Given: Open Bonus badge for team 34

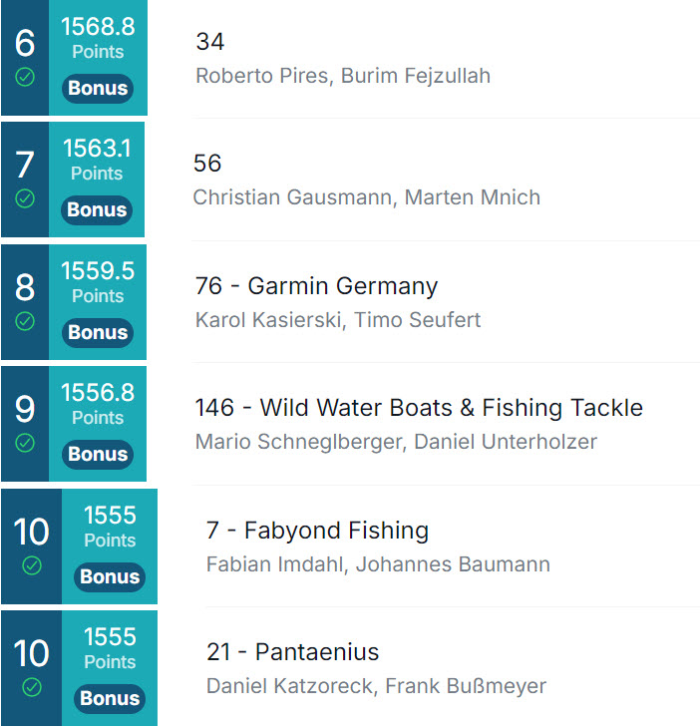Looking at the screenshot, I should click(98, 88).
